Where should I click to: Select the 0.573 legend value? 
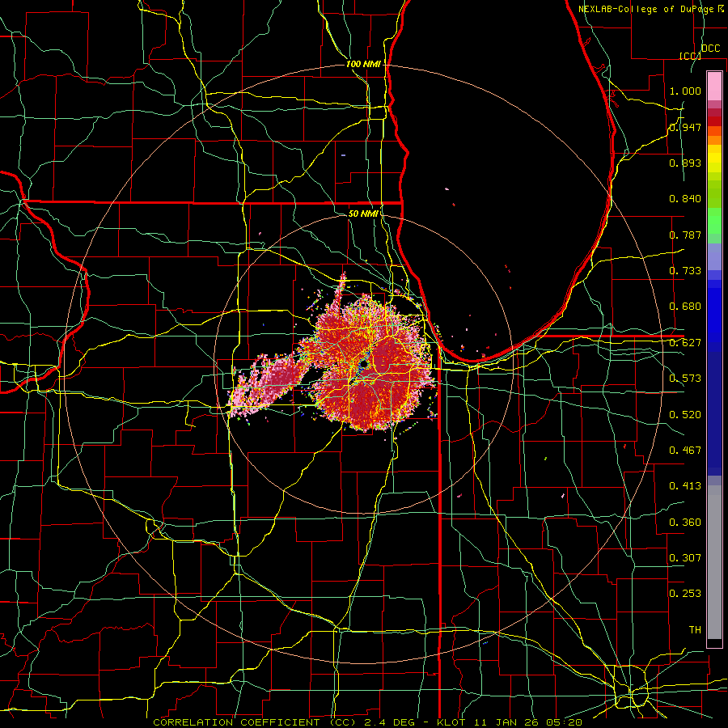(x=685, y=379)
